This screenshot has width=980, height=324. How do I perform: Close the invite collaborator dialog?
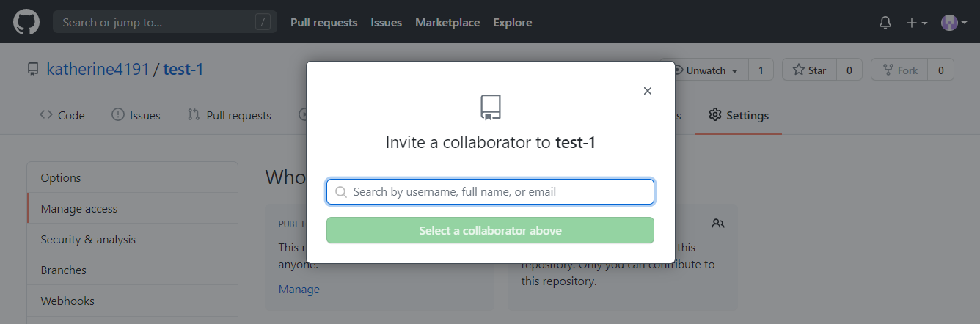(x=647, y=91)
